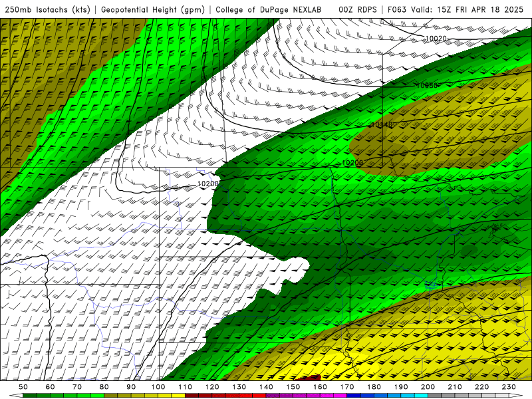Viewport: 532px width, 399px height.
Task: Click the 210 value on the color scale
Action: tap(456, 387)
